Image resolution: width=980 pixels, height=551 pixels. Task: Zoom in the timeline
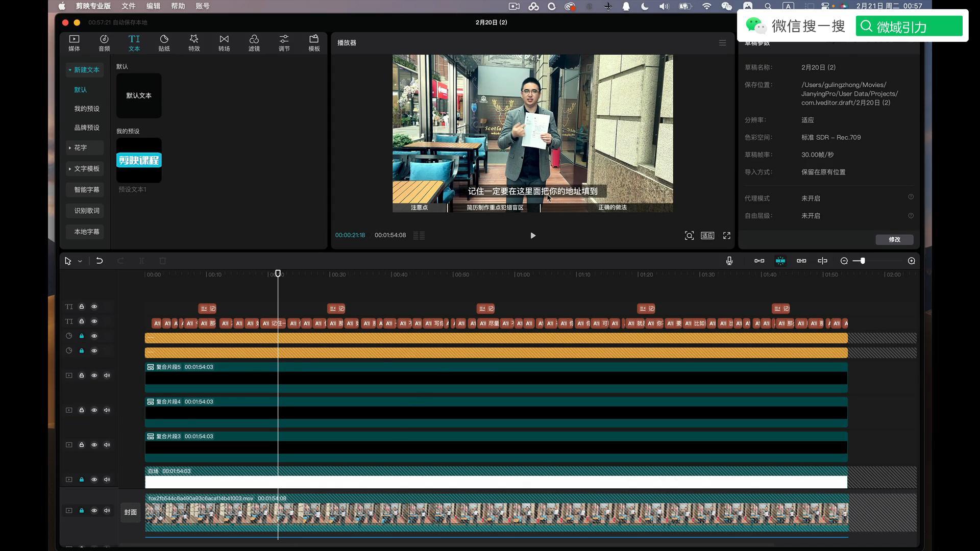click(912, 261)
